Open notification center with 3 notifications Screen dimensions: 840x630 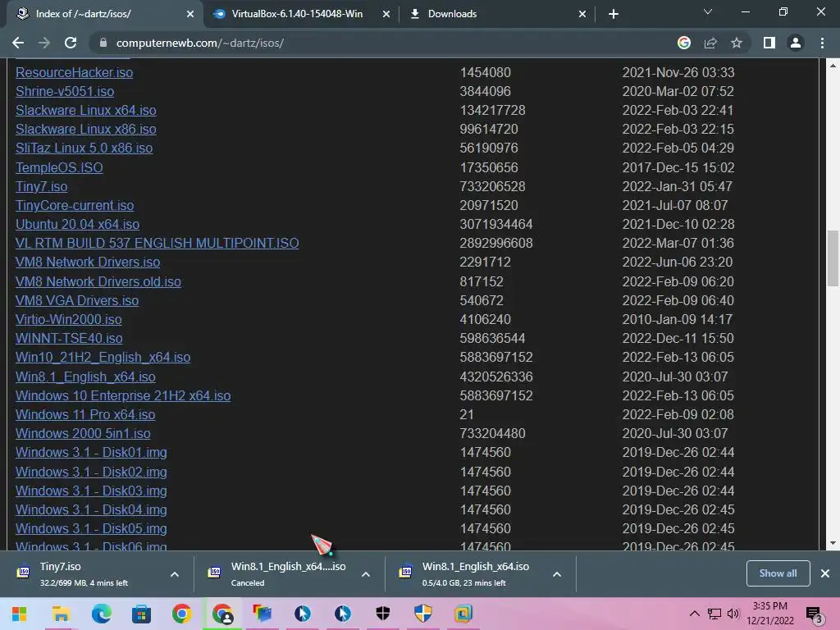pyautogui.click(x=815, y=614)
